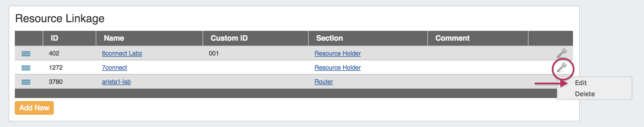The image size is (644, 127).
Task: Choose Edit from the wrench menu
Action: [581, 83]
